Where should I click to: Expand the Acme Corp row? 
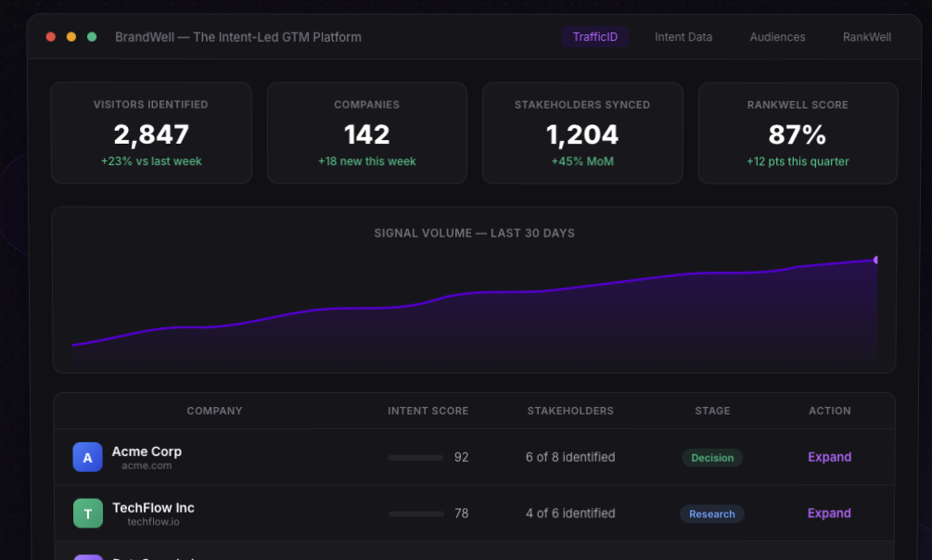(829, 457)
